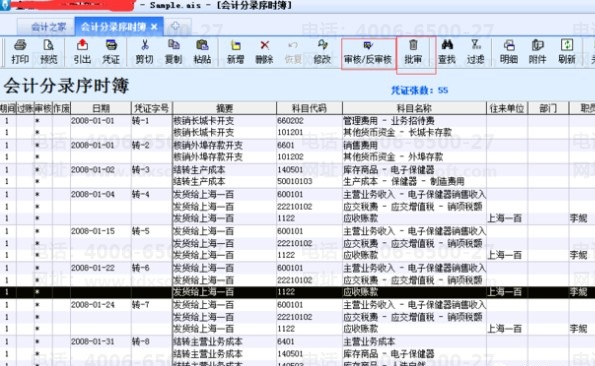This screenshot has height=366, width=595.
Task: Select voucher number 转-6 cell
Action: pyautogui.click(x=152, y=268)
